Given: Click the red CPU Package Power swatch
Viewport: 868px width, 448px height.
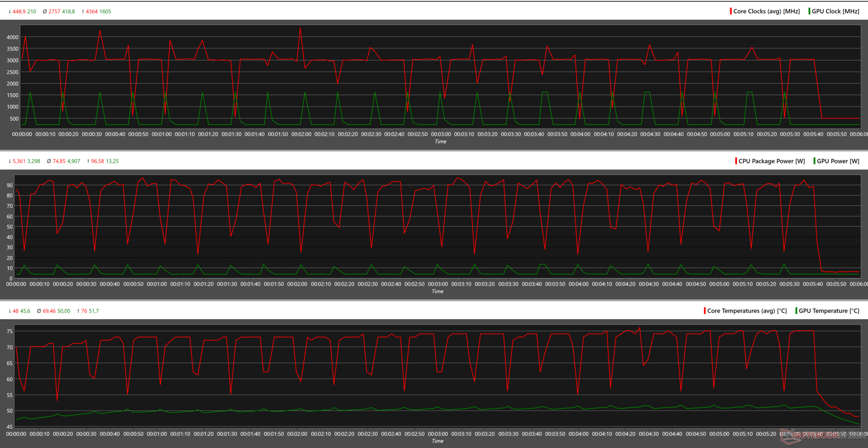Looking at the screenshot, I should (736, 161).
